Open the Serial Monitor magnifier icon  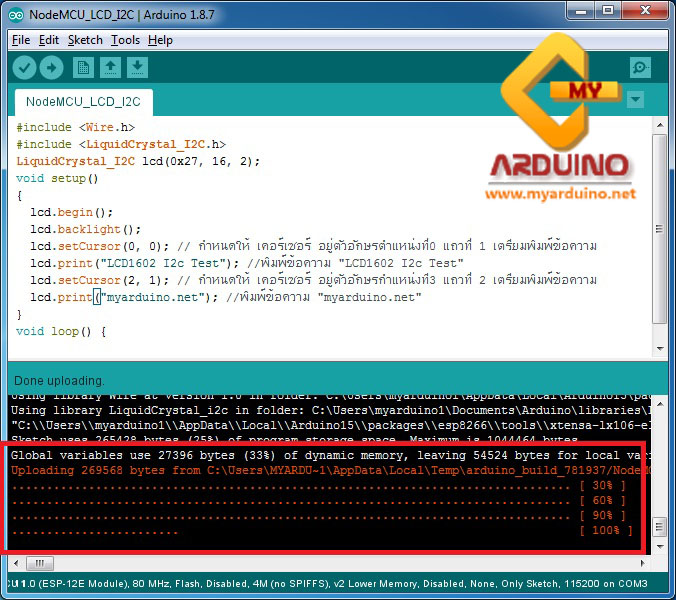[641, 67]
